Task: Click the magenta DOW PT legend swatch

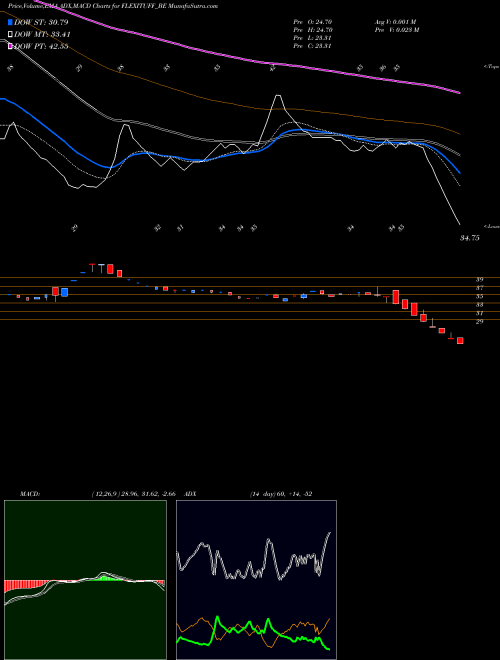Action: point(10,46)
